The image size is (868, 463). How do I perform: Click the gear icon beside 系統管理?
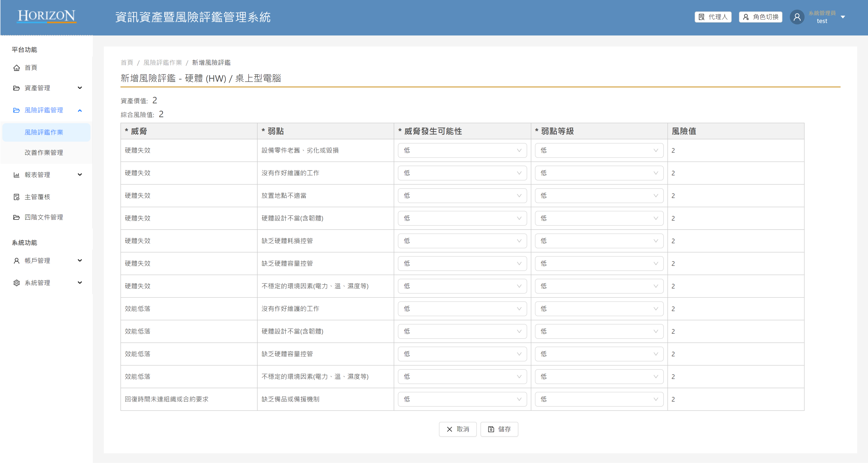[x=16, y=283]
